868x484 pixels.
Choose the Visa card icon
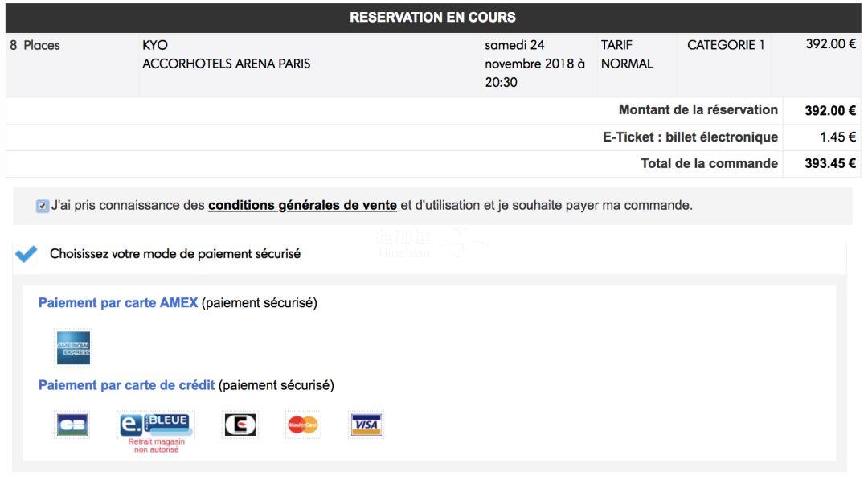(366, 425)
